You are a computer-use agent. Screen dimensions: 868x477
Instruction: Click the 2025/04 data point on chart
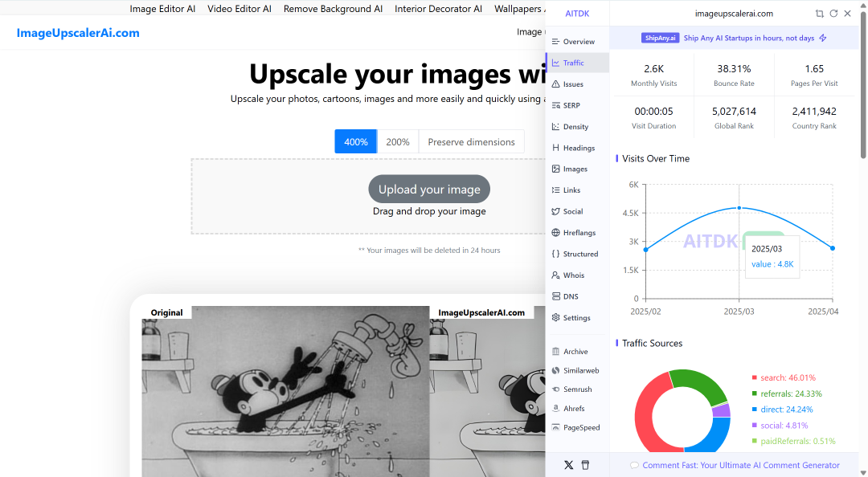tap(833, 248)
